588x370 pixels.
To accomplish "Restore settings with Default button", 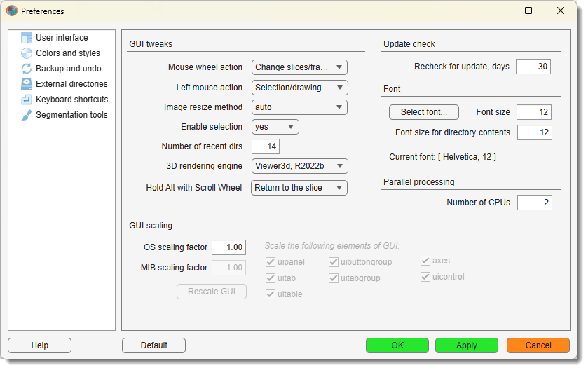I will click(153, 345).
